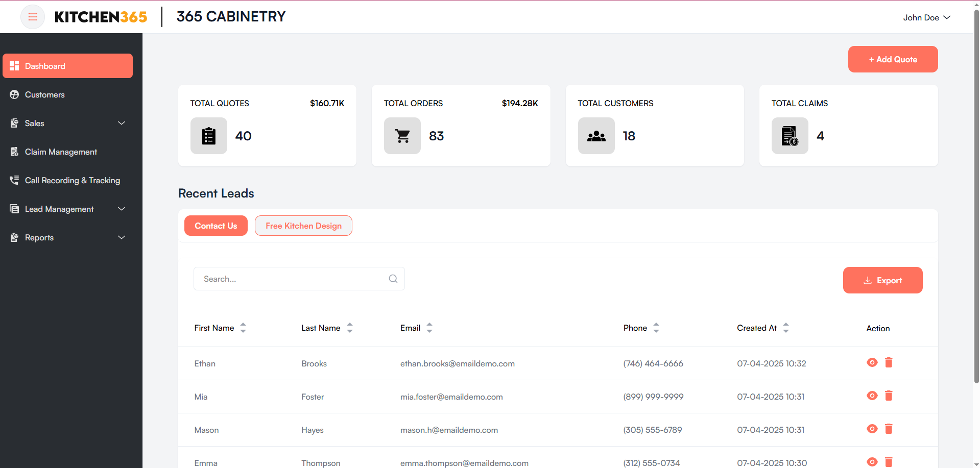
Task: Open the John Doe user dropdown
Action: (926, 17)
